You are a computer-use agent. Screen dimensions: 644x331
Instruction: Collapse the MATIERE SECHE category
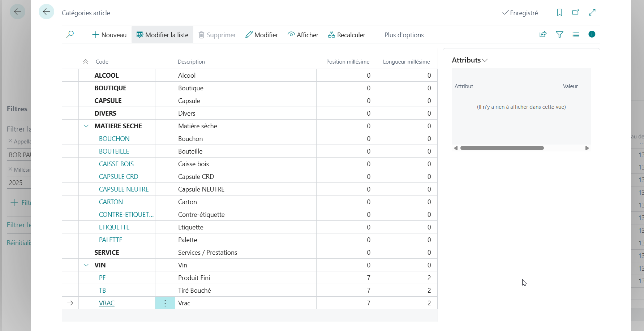coord(86,126)
